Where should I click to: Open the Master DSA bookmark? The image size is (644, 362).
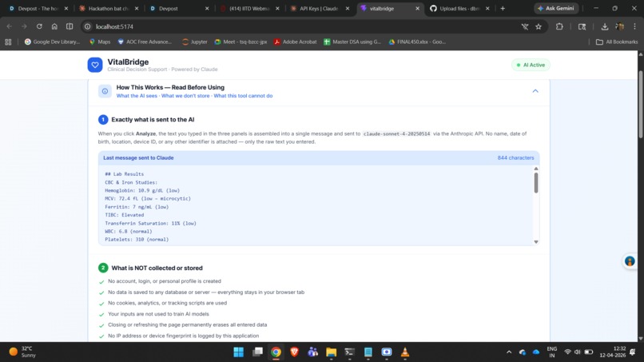click(352, 42)
